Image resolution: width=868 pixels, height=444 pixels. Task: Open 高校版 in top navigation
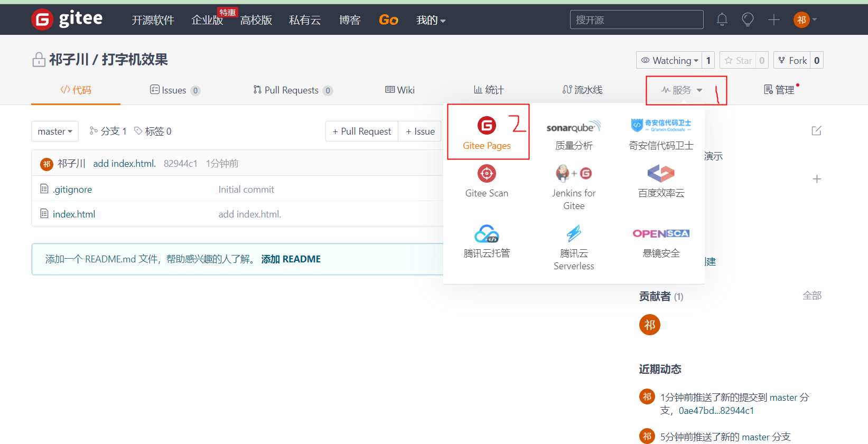pos(256,20)
